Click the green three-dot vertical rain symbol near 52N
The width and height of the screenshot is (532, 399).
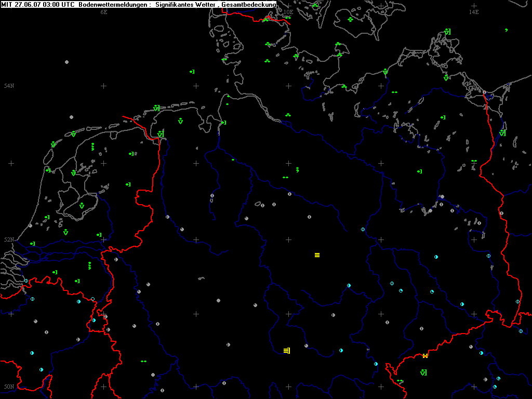pyautogui.click(x=89, y=266)
